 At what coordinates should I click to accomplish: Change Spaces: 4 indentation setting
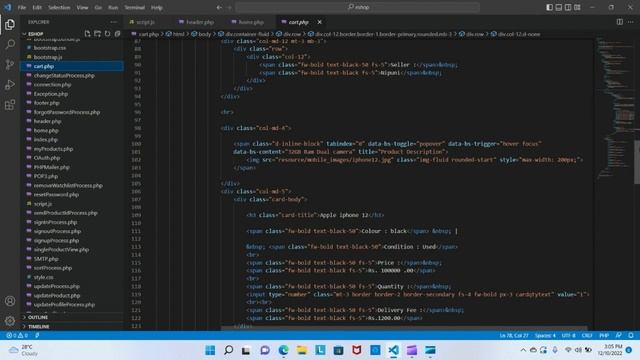[x=545, y=335]
